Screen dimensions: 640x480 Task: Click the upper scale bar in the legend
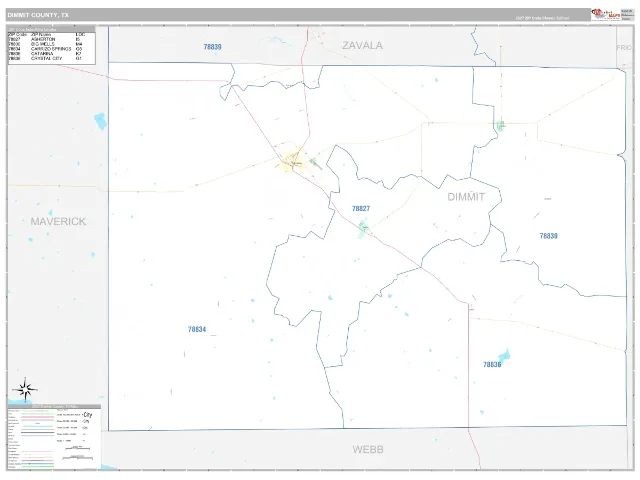[78, 448]
